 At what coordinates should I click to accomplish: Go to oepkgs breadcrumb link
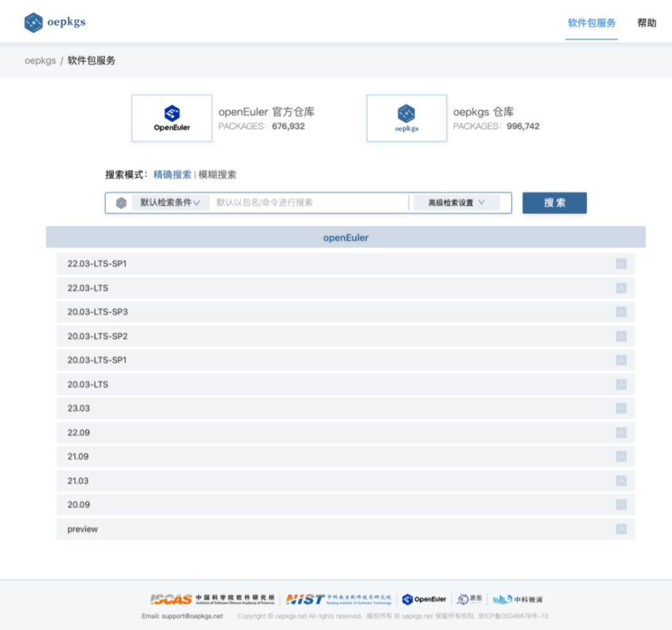(x=40, y=60)
